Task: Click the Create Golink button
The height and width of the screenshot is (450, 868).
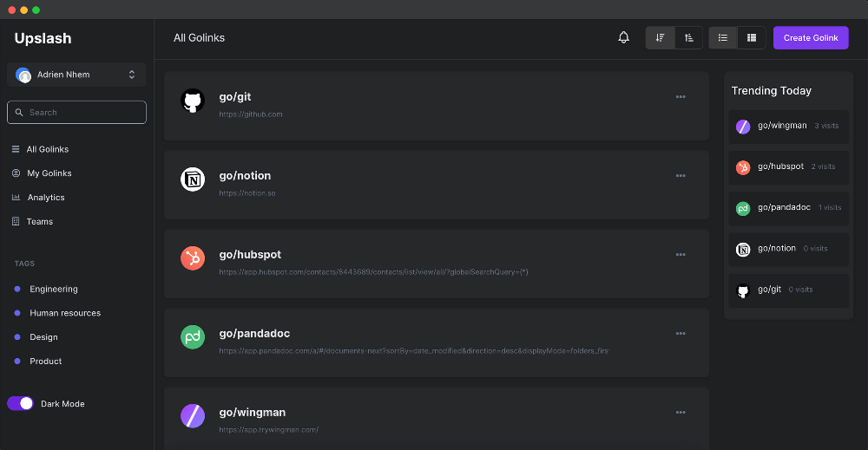Action: [x=811, y=37]
